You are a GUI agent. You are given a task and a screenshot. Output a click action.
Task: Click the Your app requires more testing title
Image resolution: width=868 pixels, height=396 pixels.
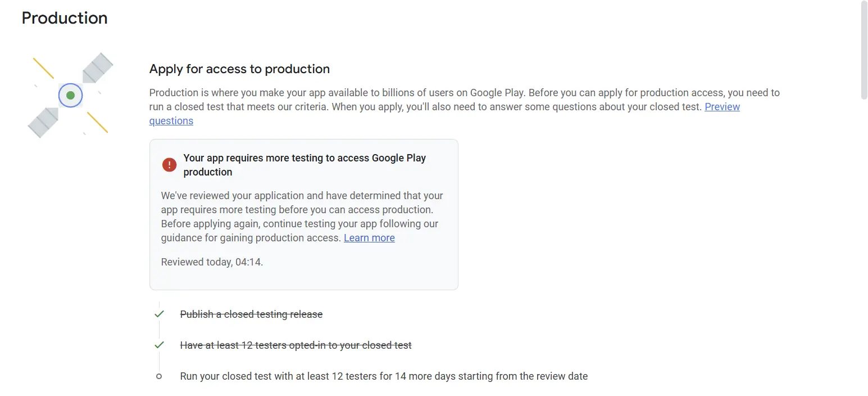[x=305, y=165]
